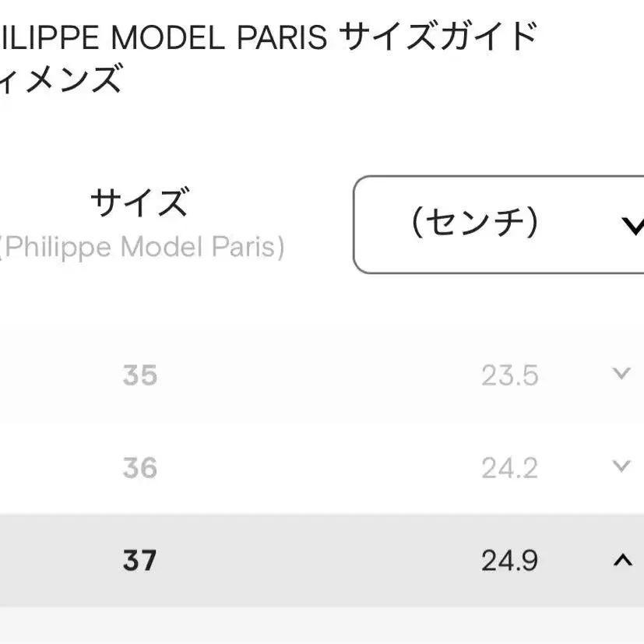
Task: Select the highlighted size 37 label
Action: [x=139, y=560]
